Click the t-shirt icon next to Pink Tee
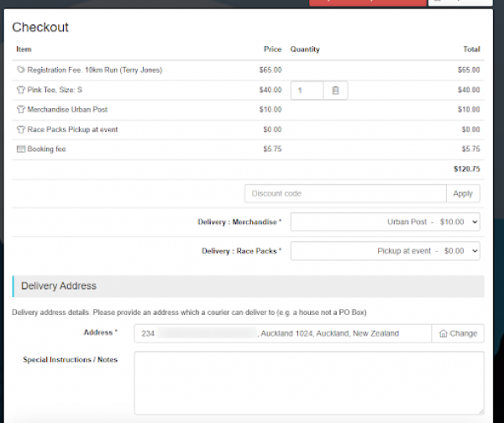 click(20, 90)
